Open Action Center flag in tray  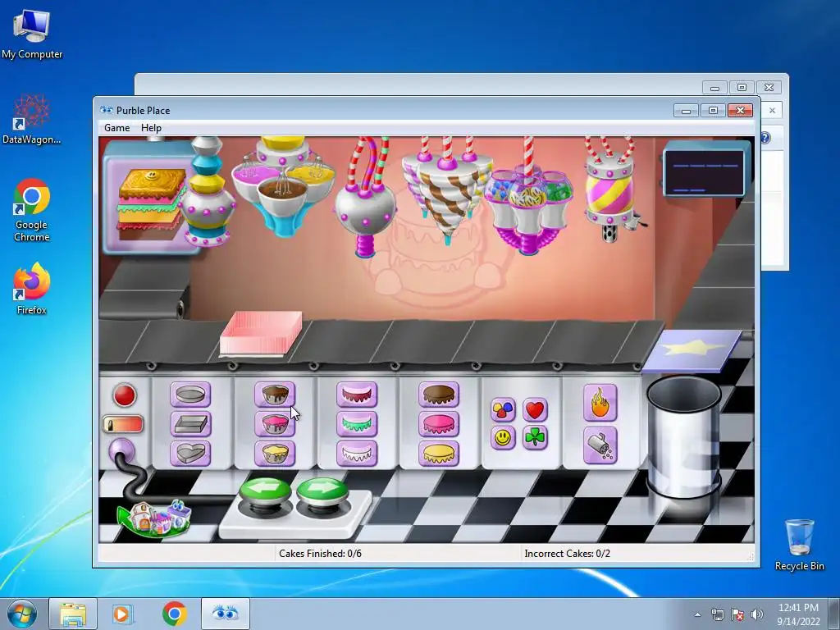(737, 614)
